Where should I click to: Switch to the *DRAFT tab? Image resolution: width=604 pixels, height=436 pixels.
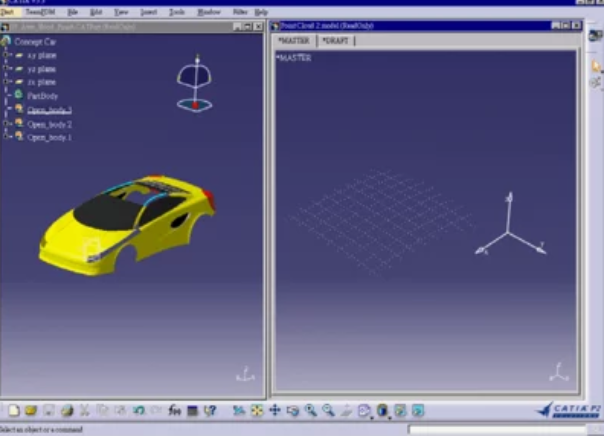(x=336, y=41)
